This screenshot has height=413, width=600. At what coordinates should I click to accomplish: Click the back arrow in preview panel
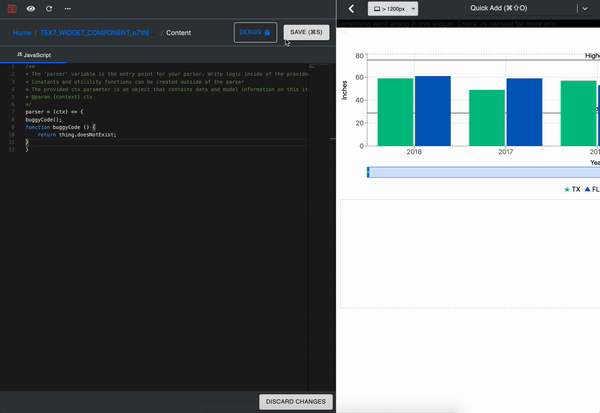[x=351, y=9]
